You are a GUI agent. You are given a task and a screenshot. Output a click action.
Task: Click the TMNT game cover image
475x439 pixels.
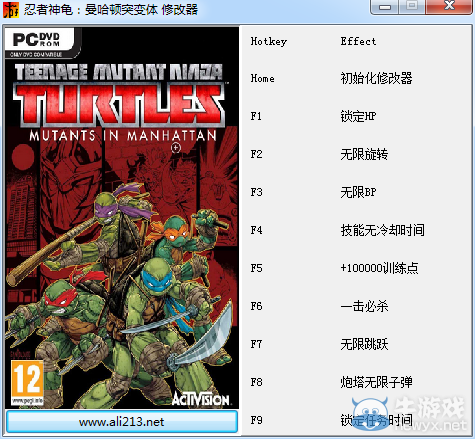122,218
